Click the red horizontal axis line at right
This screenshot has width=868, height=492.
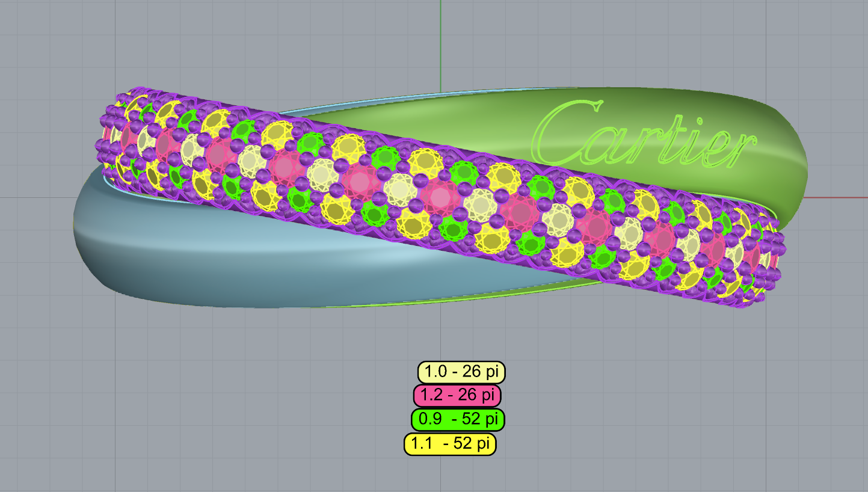pyautogui.click(x=836, y=197)
